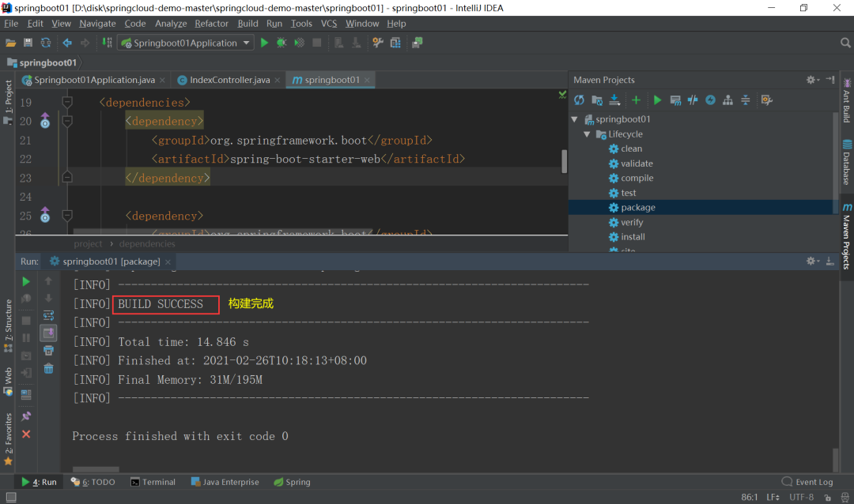This screenshot has height=504, width=854.
Task: Click the search magnifier at the top right
Action: pyautogui.click(x=845, y=43)
